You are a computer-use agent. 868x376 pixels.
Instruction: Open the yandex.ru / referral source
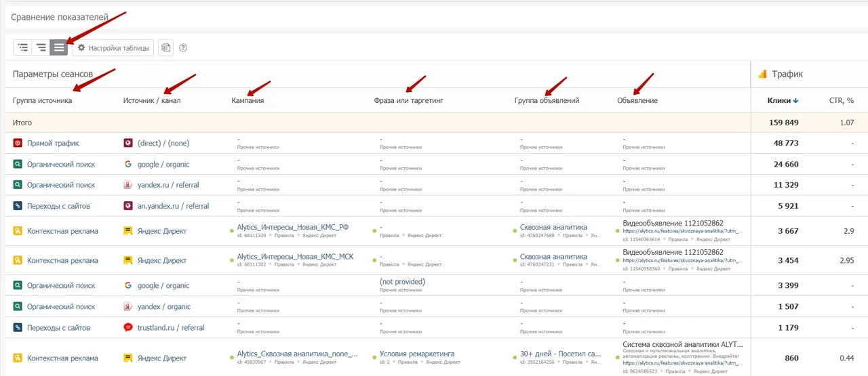(168, 184)
